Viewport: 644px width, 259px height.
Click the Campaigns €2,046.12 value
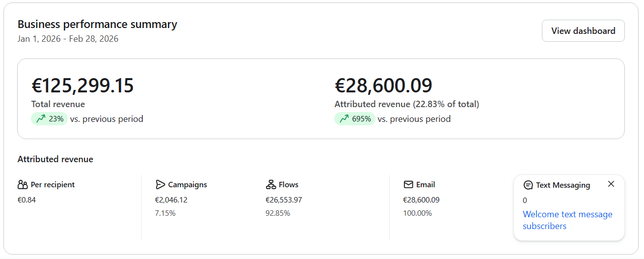tap(171, 200)
